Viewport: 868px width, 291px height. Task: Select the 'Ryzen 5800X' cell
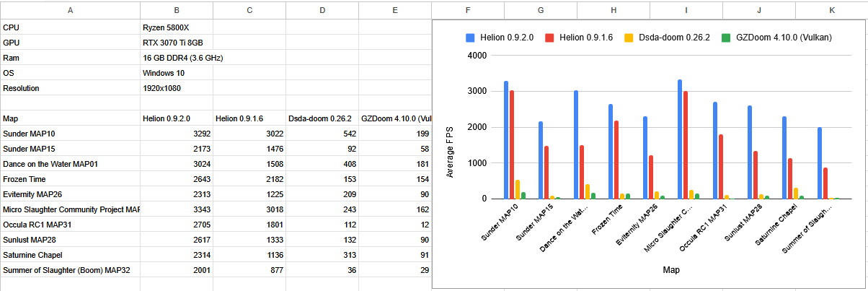click(x=177, y=27)
